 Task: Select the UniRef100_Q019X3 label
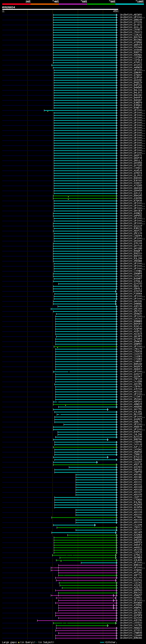coord(131,65)
